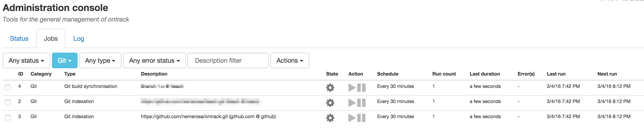Open the Any type dropdown
This screenshot has width=644, height=136.
click(x=100, y=60)
